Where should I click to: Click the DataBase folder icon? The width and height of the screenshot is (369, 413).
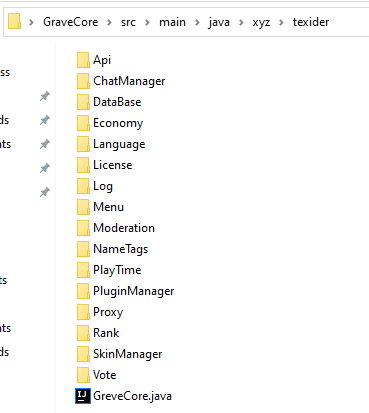[x=83, y=102]
